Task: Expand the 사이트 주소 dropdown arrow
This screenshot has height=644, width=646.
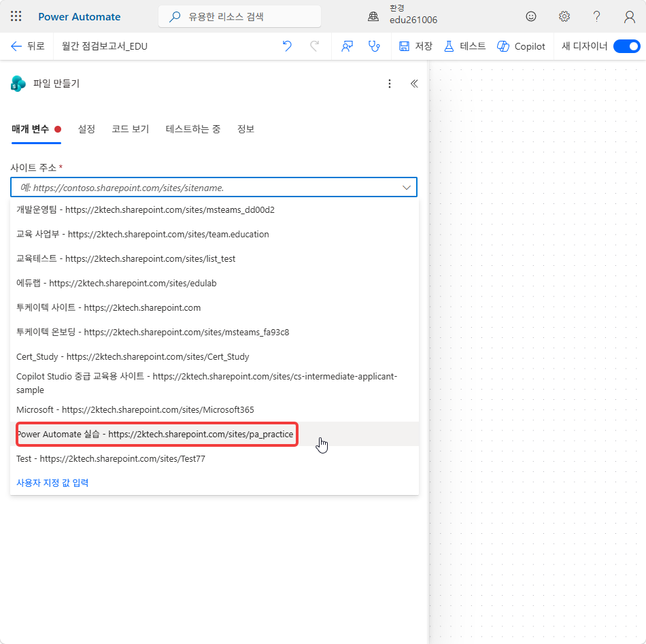Action: [x=407, y=188]
